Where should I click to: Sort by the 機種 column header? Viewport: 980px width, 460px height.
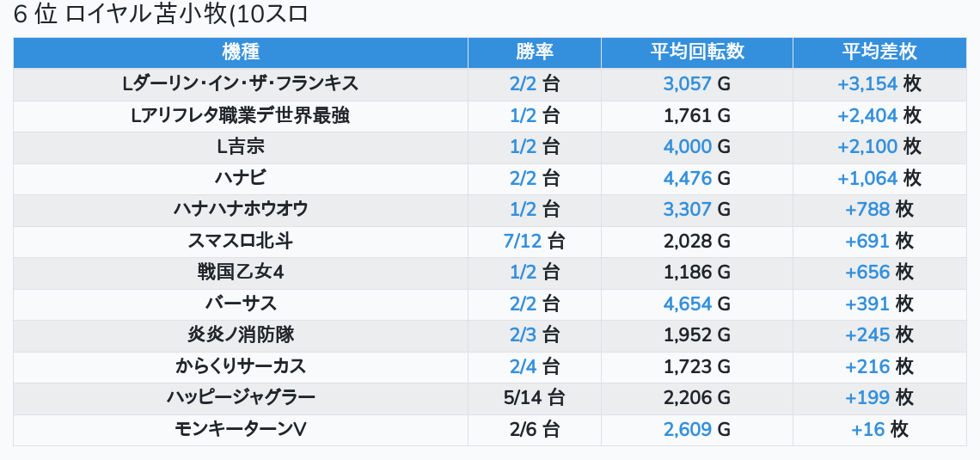pos(241,52)
